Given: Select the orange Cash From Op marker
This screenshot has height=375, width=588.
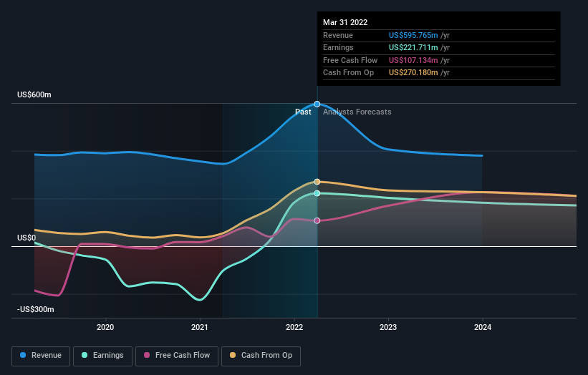Looking at the screenshot, I should pos(317,182).
